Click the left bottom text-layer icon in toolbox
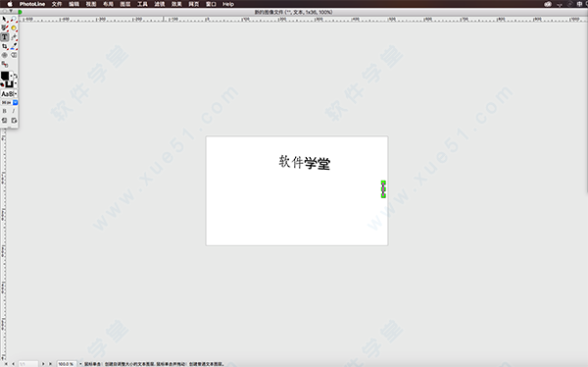This screenshot has width=588, height=367. point(5,121)
